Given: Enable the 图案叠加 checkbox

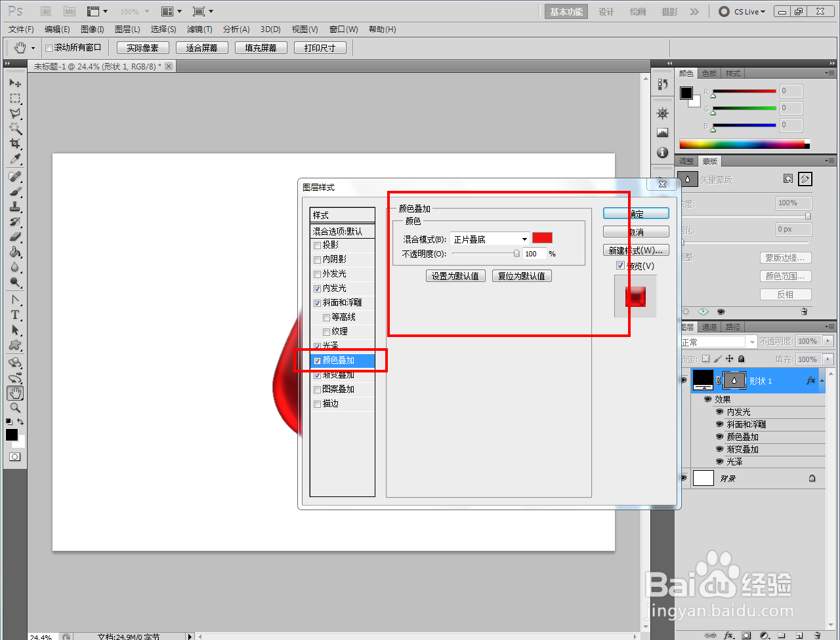Looking at the screenshot, I should 318,390.
